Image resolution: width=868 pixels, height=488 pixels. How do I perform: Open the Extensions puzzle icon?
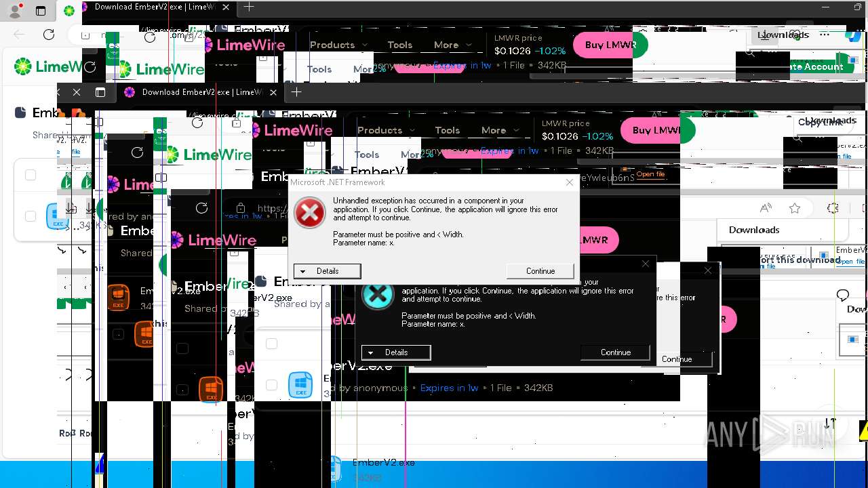click(833, 208)
